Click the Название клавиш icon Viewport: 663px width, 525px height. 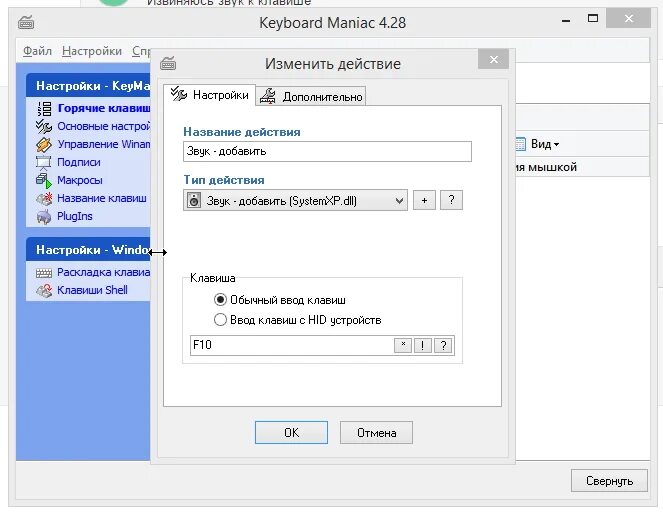[44, 198]
